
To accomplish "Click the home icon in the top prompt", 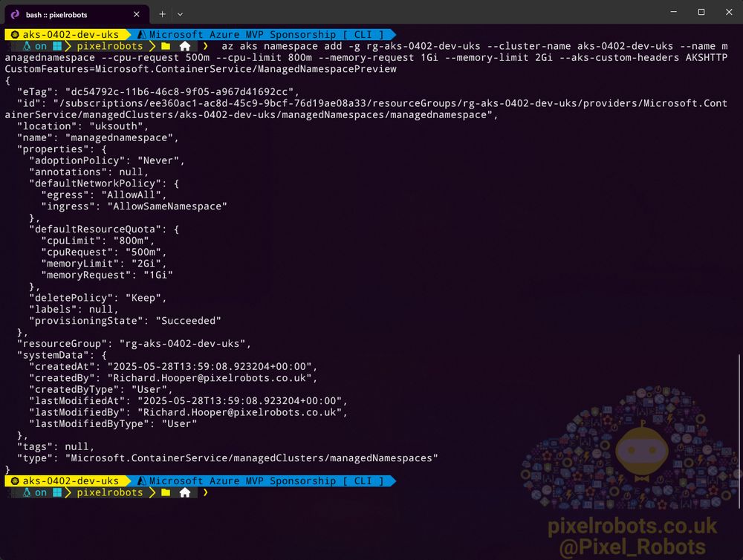I will (185, 46).
